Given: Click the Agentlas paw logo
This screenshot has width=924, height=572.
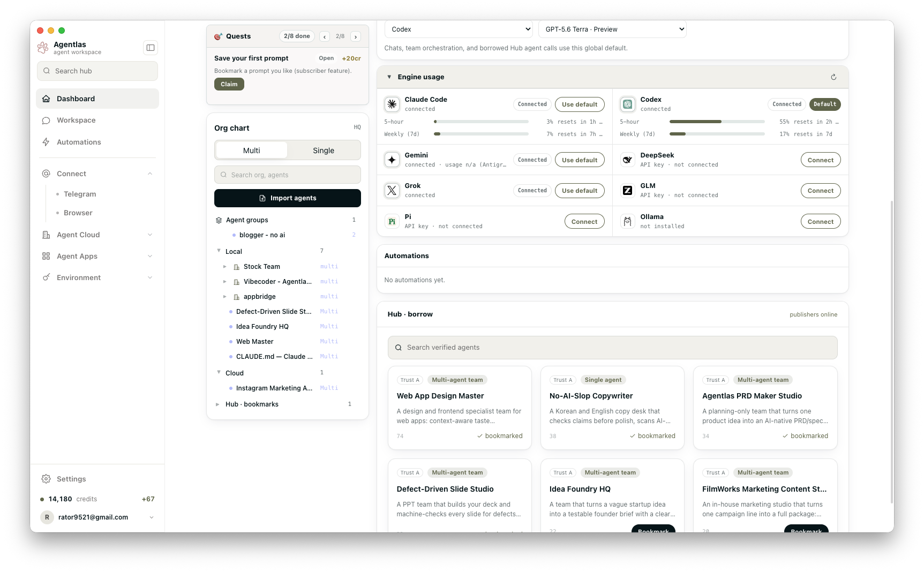Looking at the screenshot, I should coord(43,48).
